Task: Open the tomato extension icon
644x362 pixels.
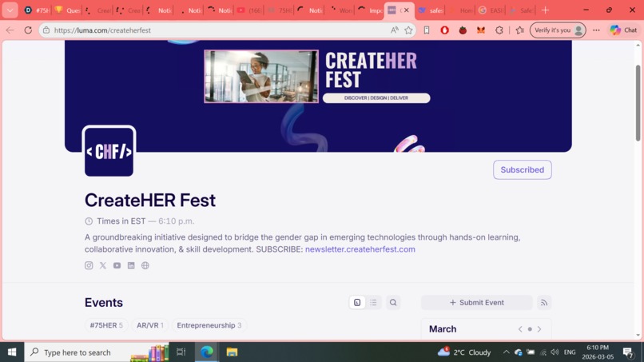Action: click(x=463, y=30)
